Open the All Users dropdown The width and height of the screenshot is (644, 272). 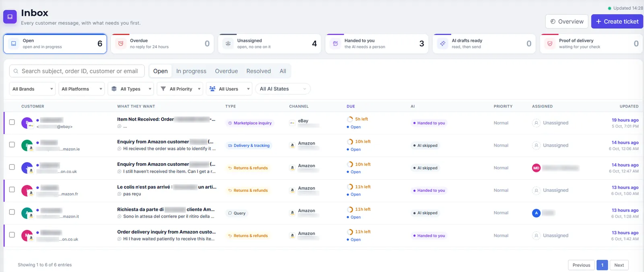point(229,89)
